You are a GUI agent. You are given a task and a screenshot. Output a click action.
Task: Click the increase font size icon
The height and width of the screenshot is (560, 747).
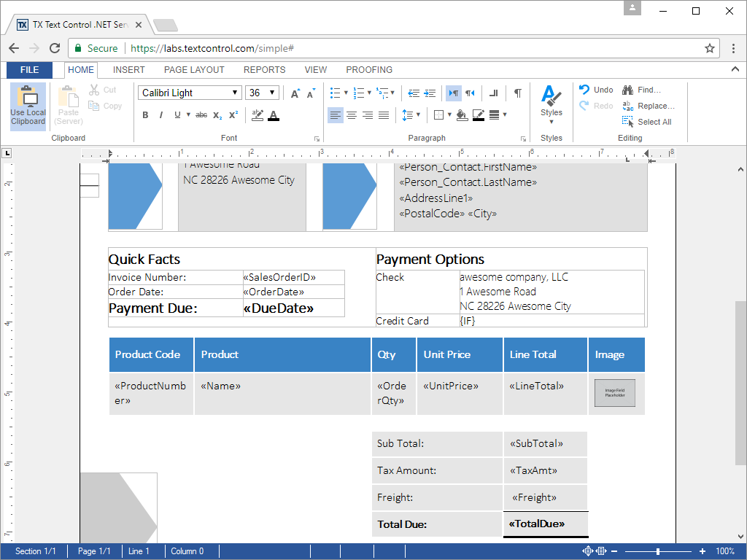coord(295,93)
